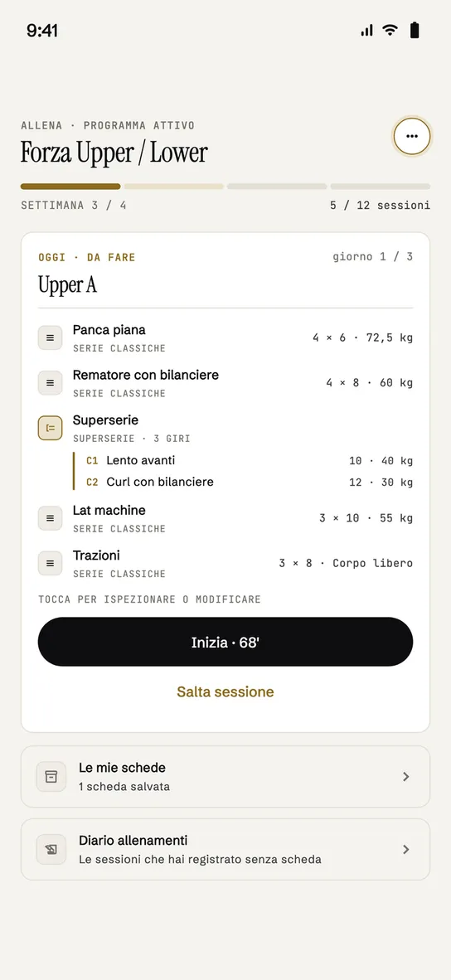Open Le mie schede chevron
Viewport: 451px width, 980px height.
406,776
